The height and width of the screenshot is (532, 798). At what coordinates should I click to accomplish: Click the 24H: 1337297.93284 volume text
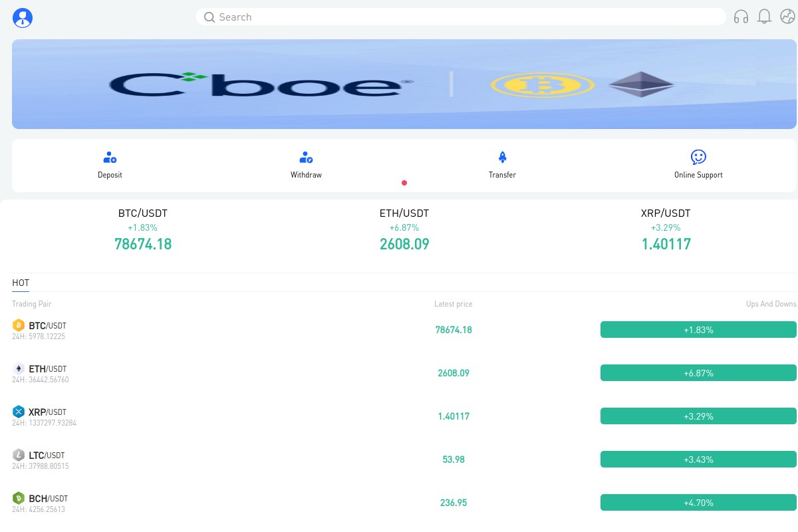tap(44, 423)
